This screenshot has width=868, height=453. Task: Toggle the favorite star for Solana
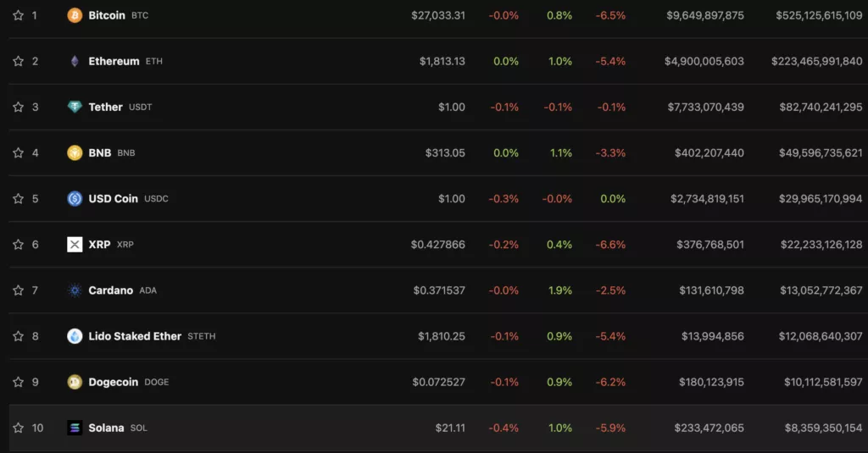coord(19,428)
